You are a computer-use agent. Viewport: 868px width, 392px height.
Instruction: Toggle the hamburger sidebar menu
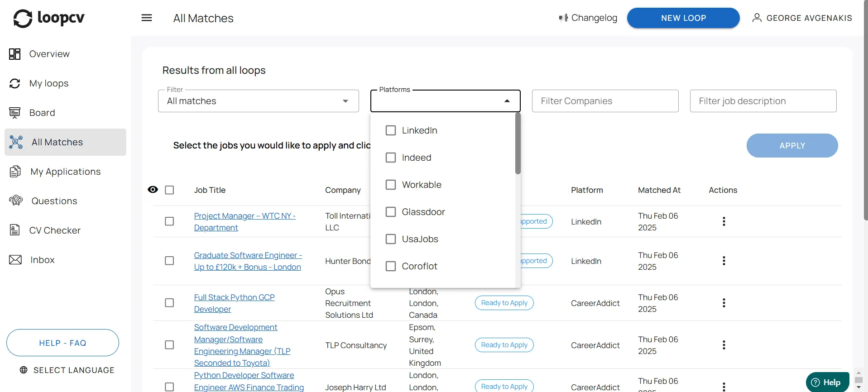pyautogui.click(x=147, y=18)
